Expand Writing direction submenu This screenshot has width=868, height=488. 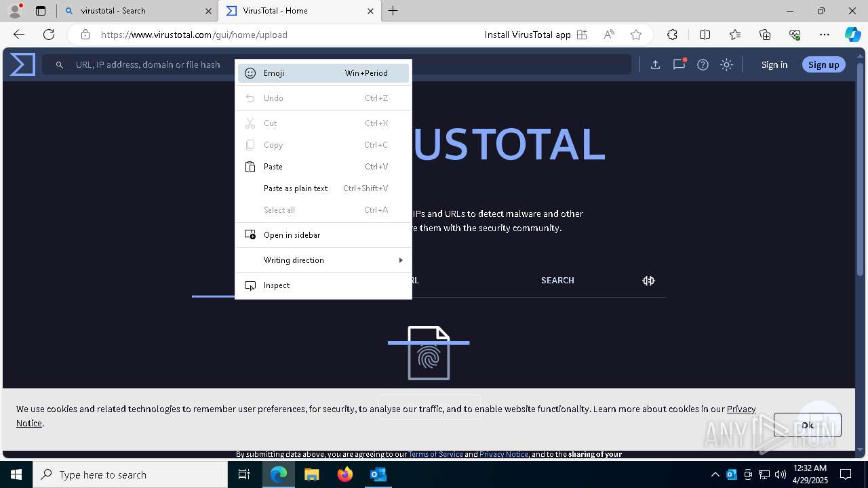323,260
